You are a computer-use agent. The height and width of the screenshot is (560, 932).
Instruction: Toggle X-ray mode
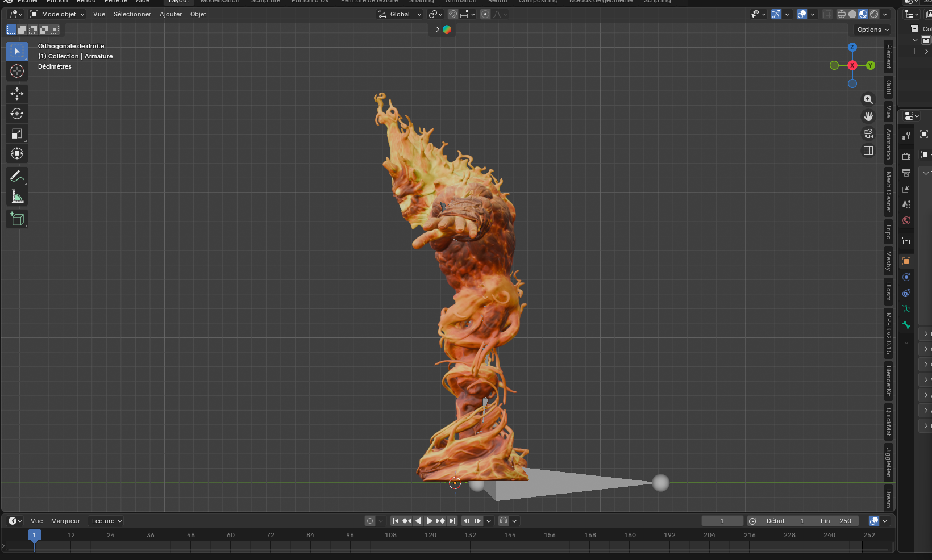coord(827,14)
